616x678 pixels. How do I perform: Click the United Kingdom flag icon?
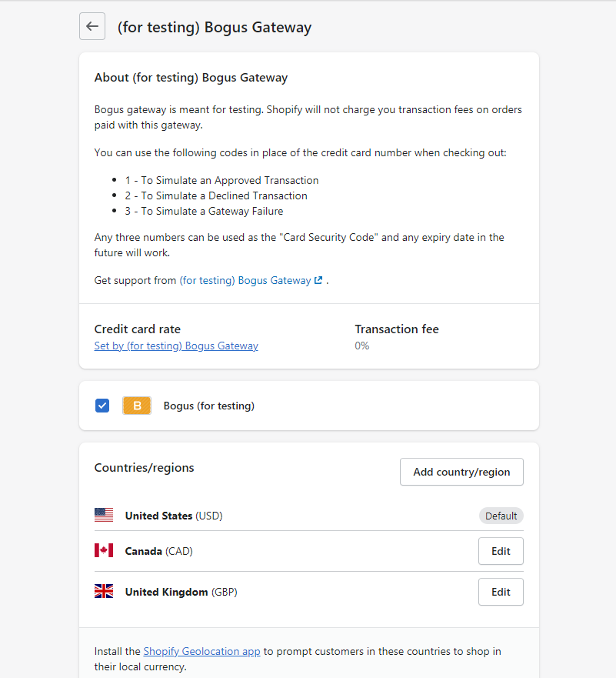pos(104,591)
